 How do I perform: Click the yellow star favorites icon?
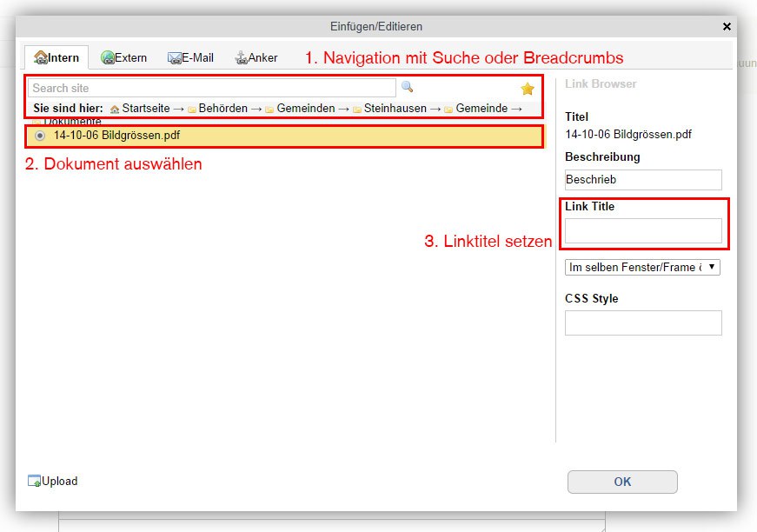pos(527,89)
